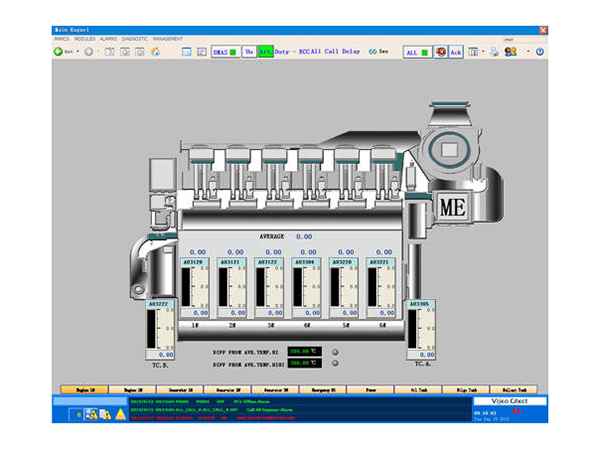
Task: Toggle the DMAS green indicator
Action: pos(233,51)
